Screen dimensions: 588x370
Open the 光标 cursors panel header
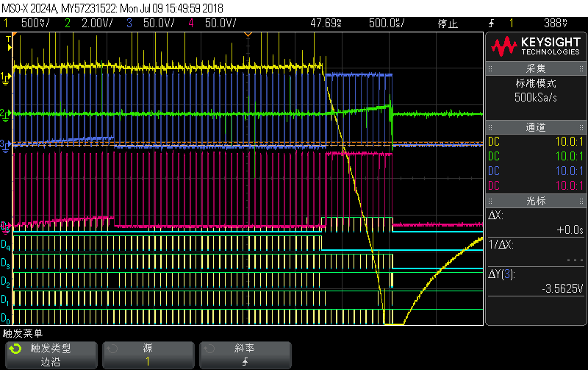(536, 201)
